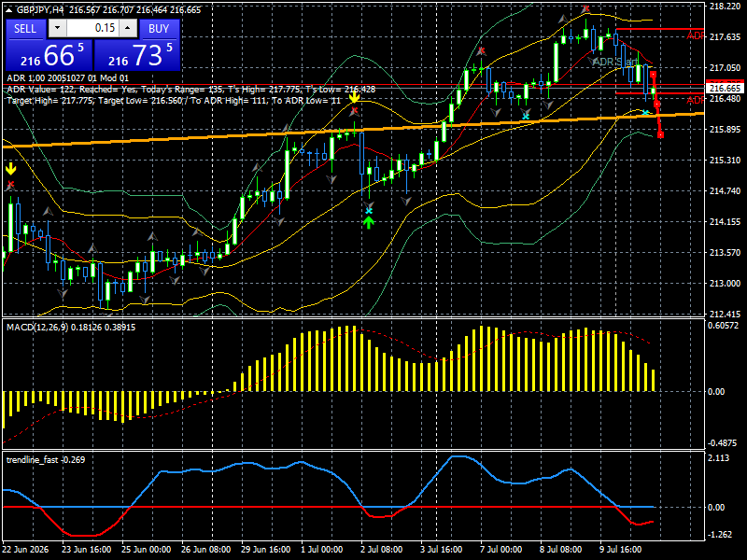Image resolution: width=747 pixels, height=560 pixels.
Task: Click the 23 Jun 16:00 time label
Action: point(86,550)
